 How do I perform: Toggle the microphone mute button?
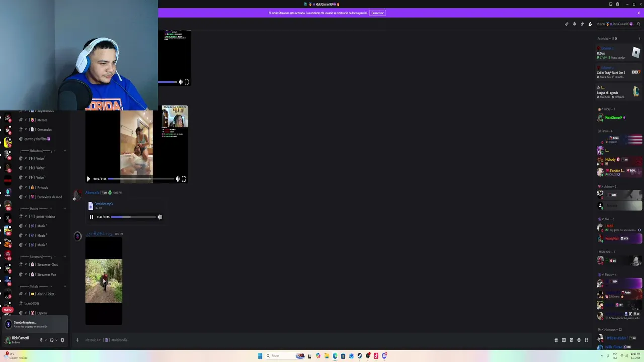(41, 340)
